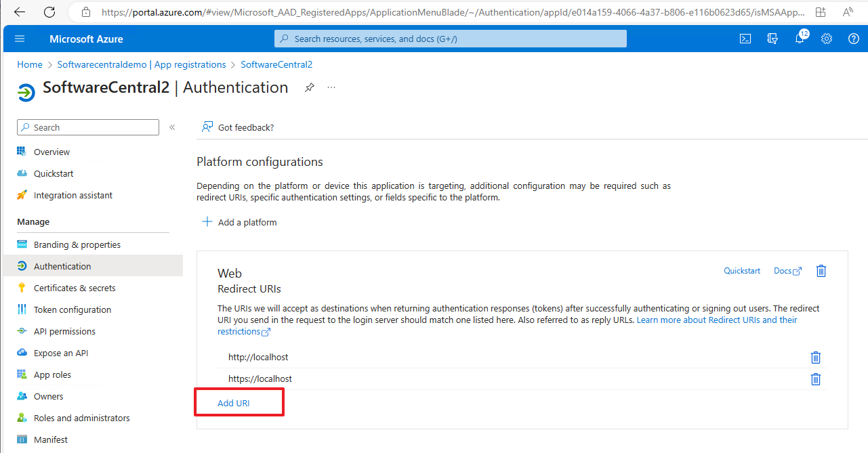Click the Help question mark icon
The width and height of the screenshot is (868, 453).
(854, 39)
